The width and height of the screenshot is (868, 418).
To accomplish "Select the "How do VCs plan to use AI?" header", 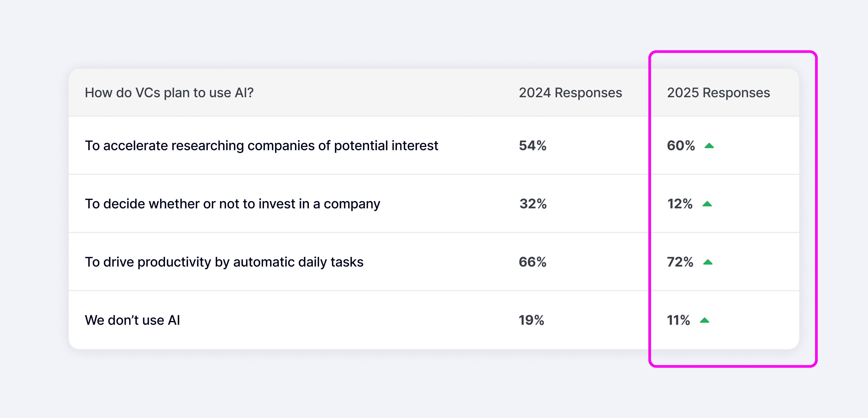I will (x=169, y=93).
